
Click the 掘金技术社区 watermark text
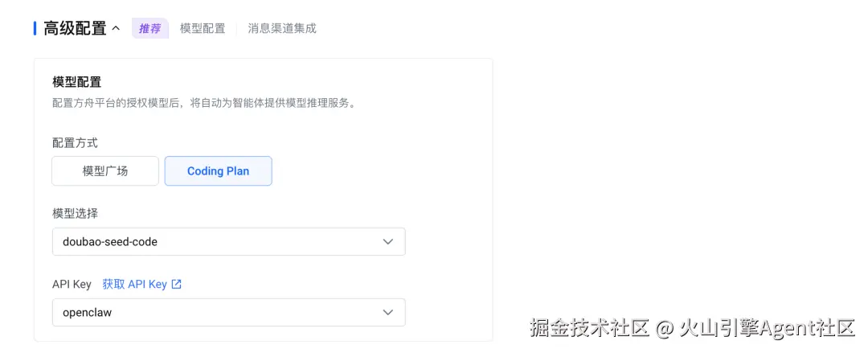(589, 328)
